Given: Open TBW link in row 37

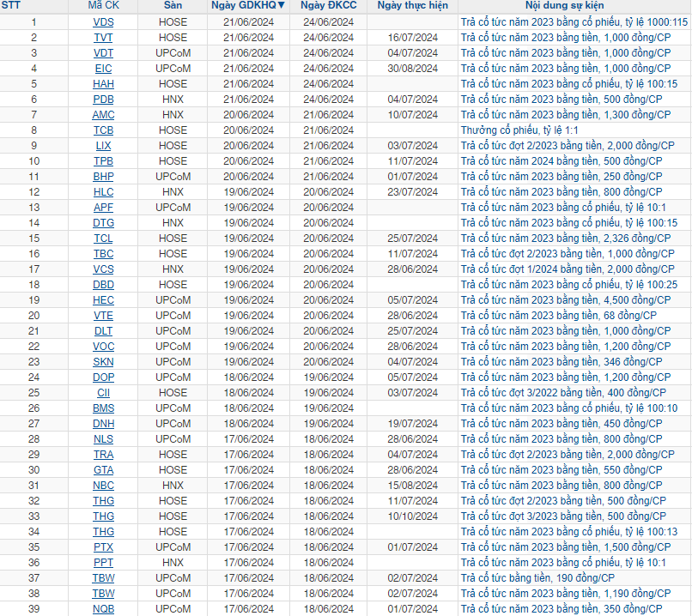Looking at the screenshot, I should pos(103,577).
